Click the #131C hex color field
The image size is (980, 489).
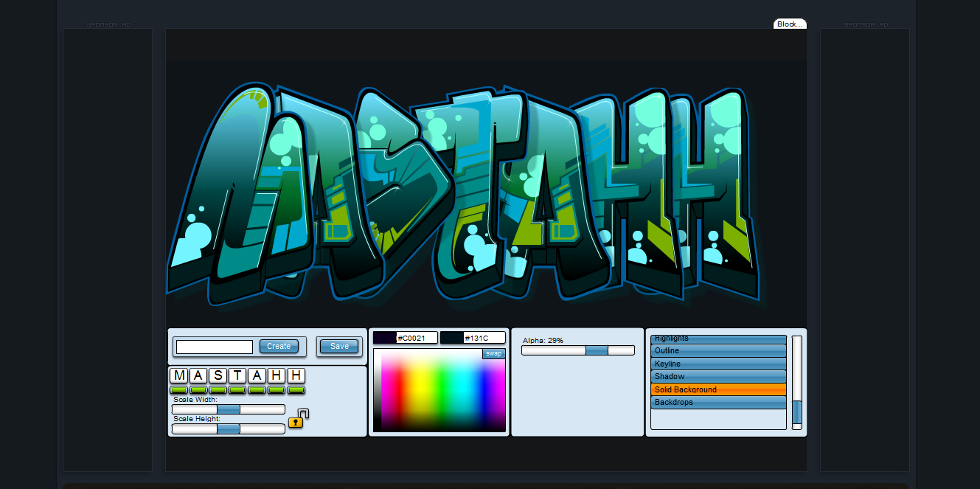[x=484, y=338]
